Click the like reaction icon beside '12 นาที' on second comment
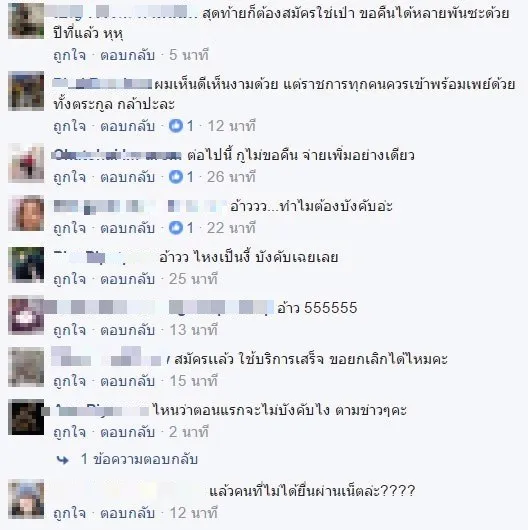 (x=176, y=126)
